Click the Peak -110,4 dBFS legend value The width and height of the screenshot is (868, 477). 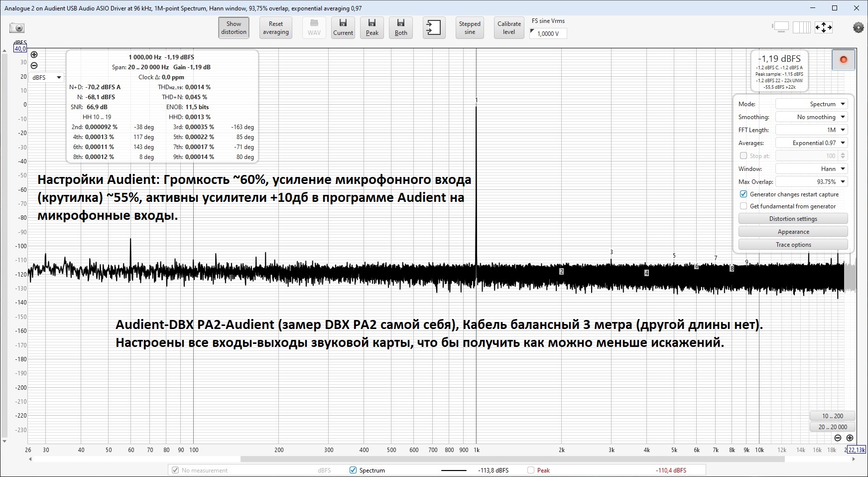click(671, 470)
